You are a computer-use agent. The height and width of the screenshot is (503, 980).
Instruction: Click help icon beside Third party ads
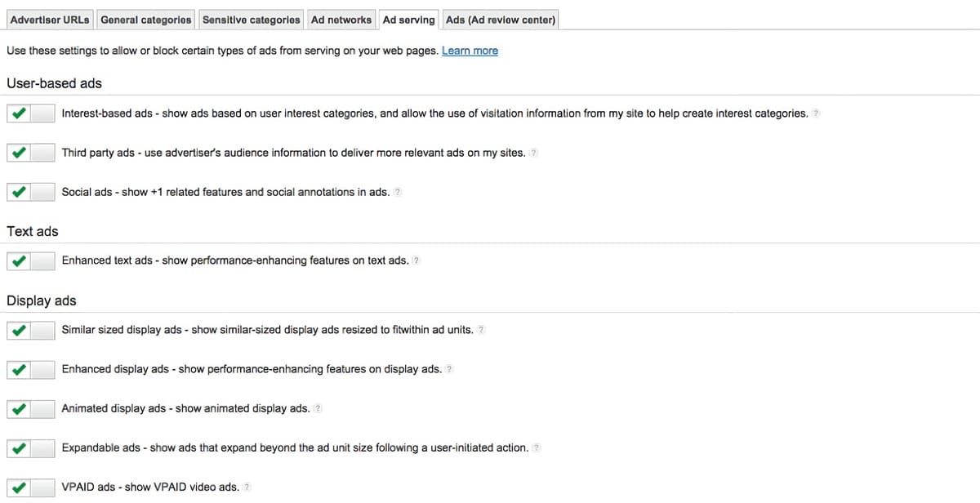point(534,153)
